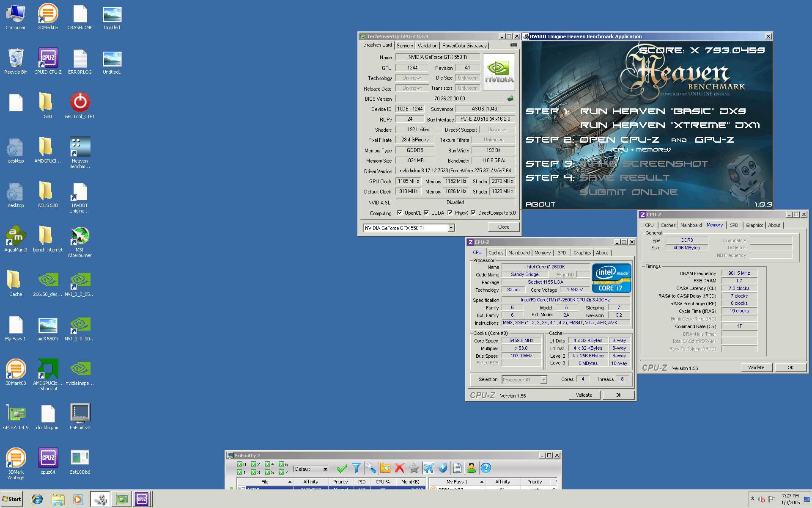This screenshot has height=508, width=812.
Task: Click the red X icon in PriFinitty toolbar
Action: (x=400, y=468)
